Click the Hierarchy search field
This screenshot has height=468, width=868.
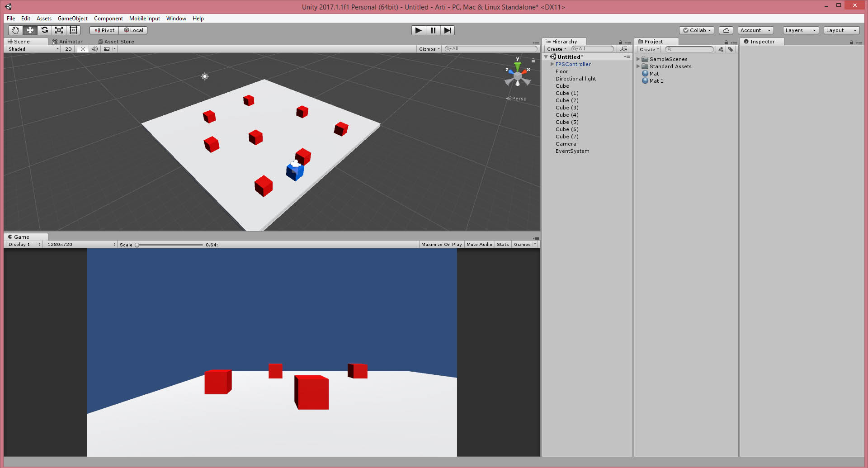click(x=593, y=49)
